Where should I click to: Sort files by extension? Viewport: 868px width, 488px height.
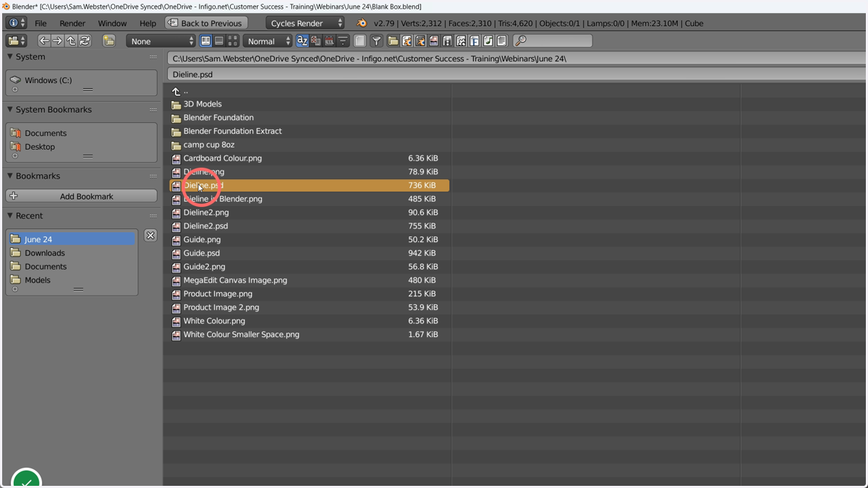[316, 41]
